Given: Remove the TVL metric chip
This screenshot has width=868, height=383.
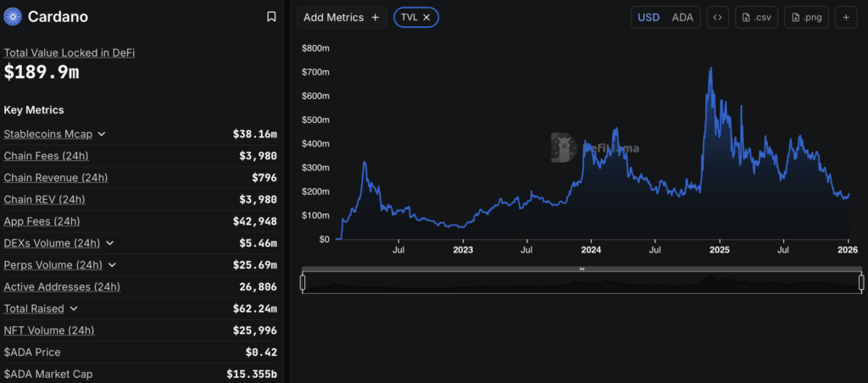Looking at the screenshot, I should pyautogui.click(x=426, y=17).
